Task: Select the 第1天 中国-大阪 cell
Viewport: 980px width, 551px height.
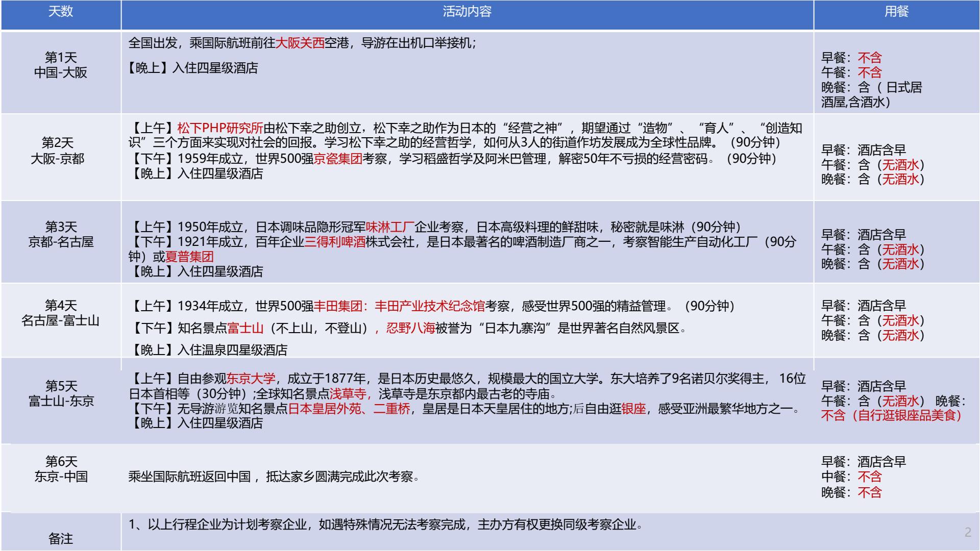Action: tap(61, 72)
